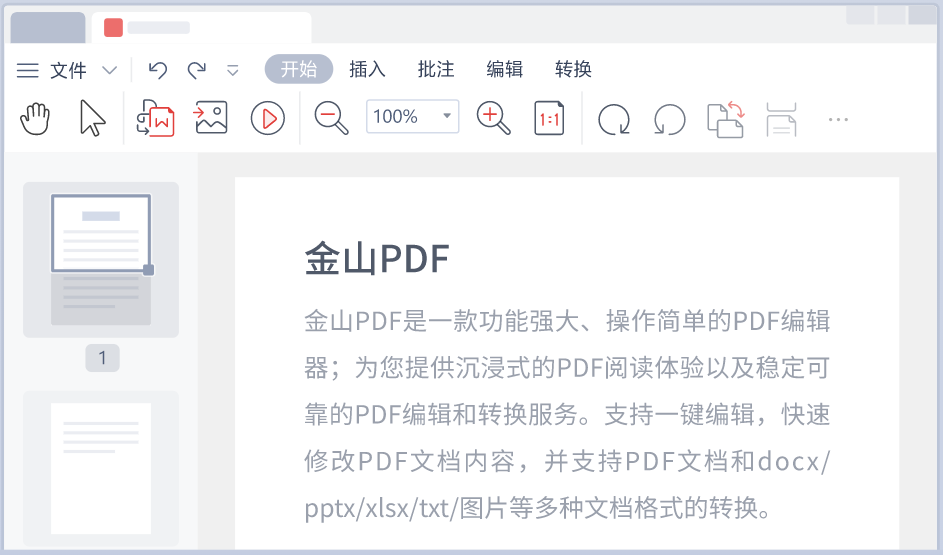
Task: Switch to the 开始 tab
Action: 299,69
